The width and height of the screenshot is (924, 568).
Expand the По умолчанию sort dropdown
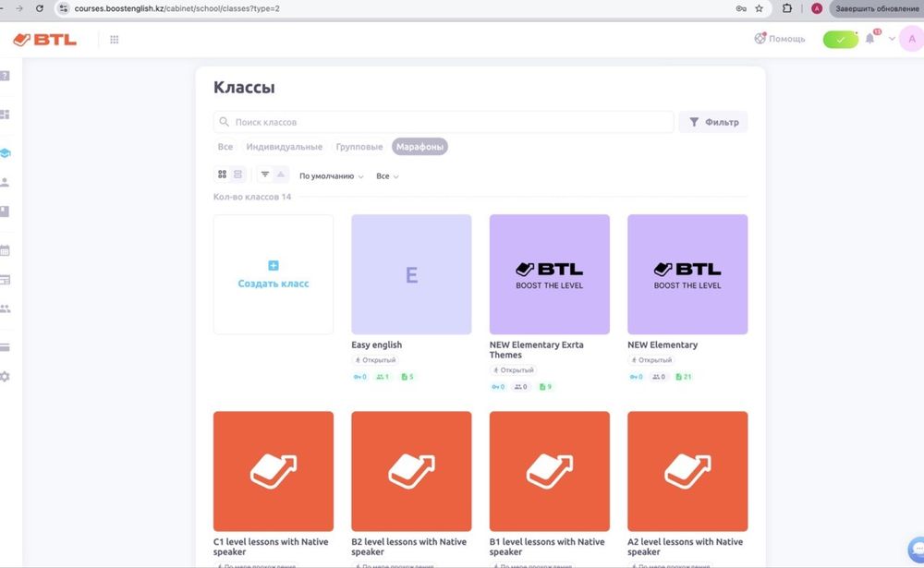[331, 176]
